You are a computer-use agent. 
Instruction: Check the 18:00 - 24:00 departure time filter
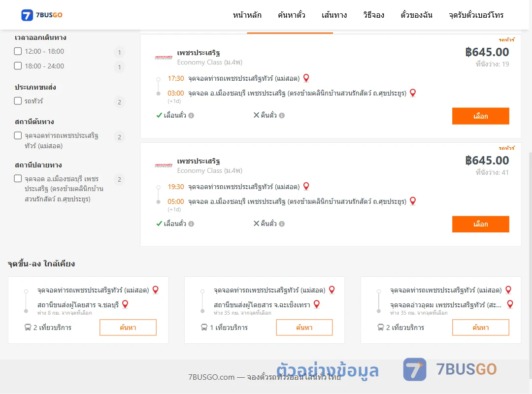point(18,66)
